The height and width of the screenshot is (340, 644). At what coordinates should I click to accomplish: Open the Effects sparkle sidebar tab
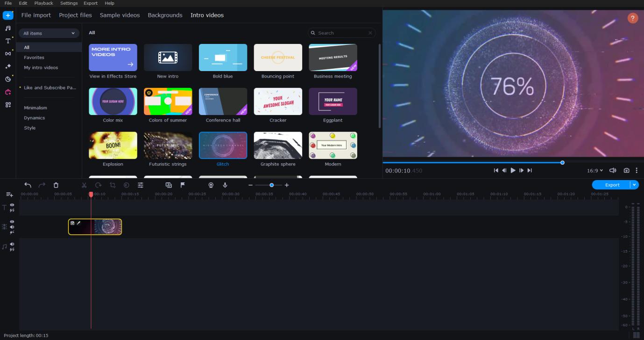click(x=8, y=66)
